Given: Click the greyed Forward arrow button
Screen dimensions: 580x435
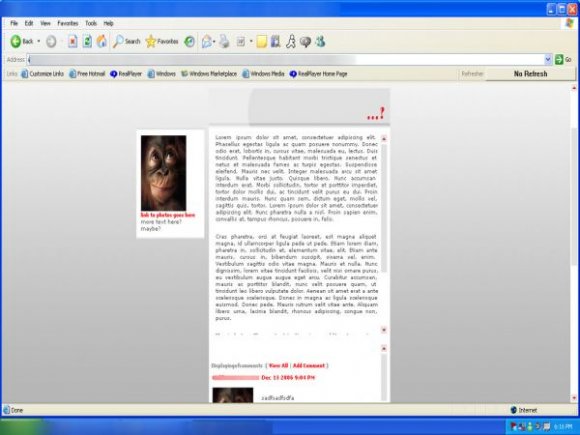Looking at the screenshot, I should pyautogui.click(x=51, y=41).
